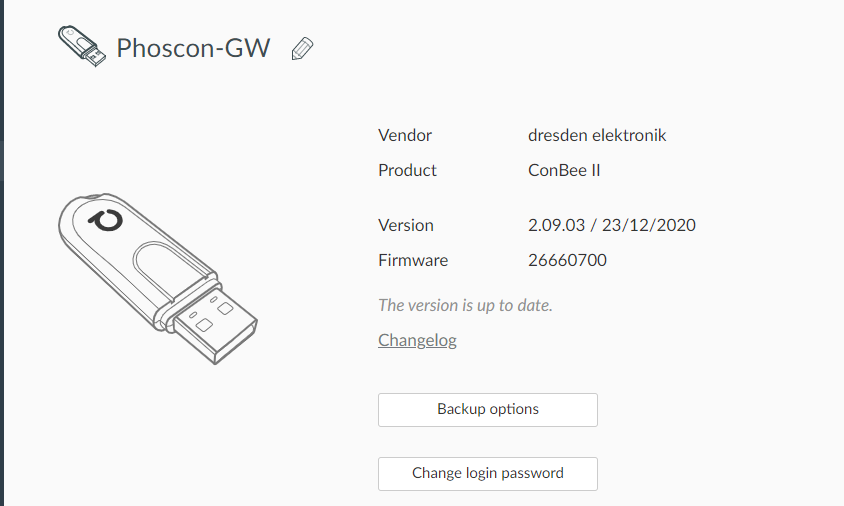Click the dark sidebar strip at the left edge
Viewport: 844px width, 506px height.
click(2, 253)
